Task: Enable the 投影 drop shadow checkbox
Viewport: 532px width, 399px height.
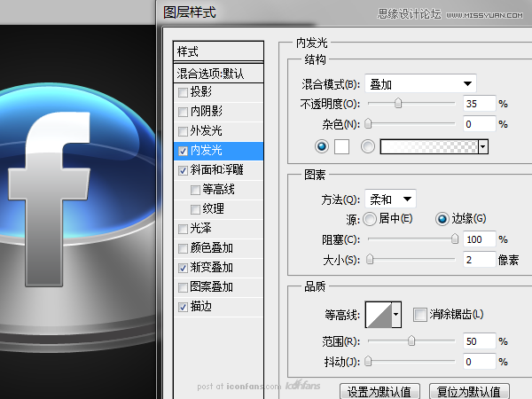Action: (x=183, y=92)
